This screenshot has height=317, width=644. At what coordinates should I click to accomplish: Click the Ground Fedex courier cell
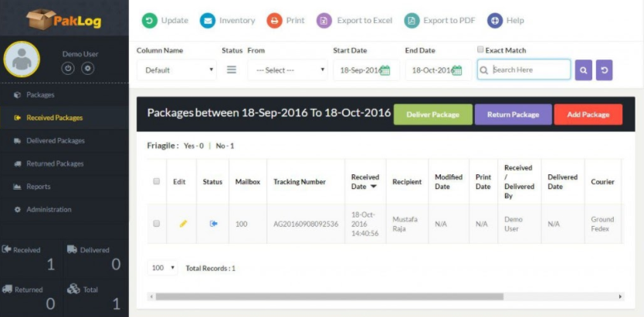click(602, 224)
